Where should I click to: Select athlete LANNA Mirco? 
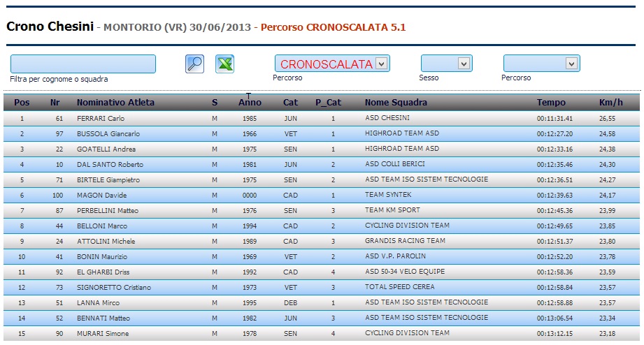tap(98, 302)
